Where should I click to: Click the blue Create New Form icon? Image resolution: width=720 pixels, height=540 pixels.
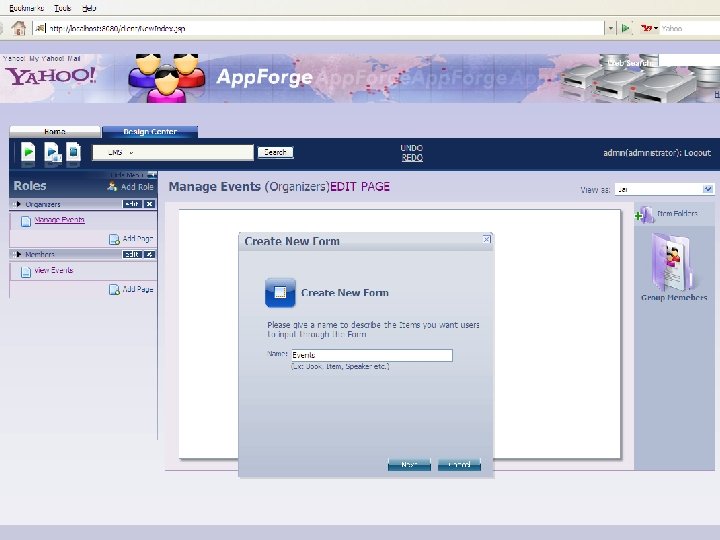click(280, 292)
